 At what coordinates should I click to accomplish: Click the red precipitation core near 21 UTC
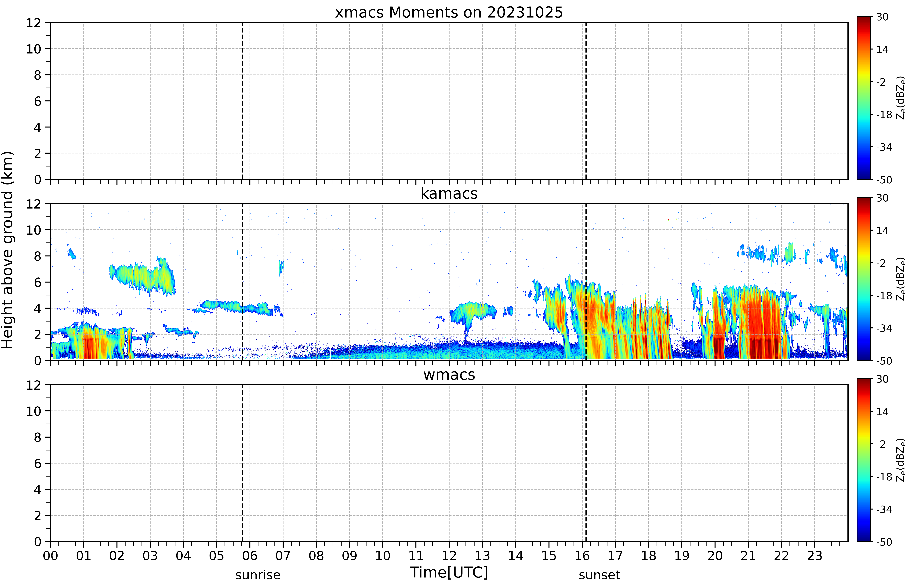[x=762, y=328]
